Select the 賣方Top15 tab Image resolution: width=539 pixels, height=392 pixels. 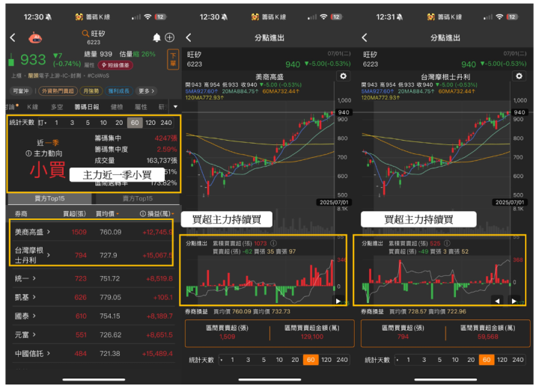point(138,198)
